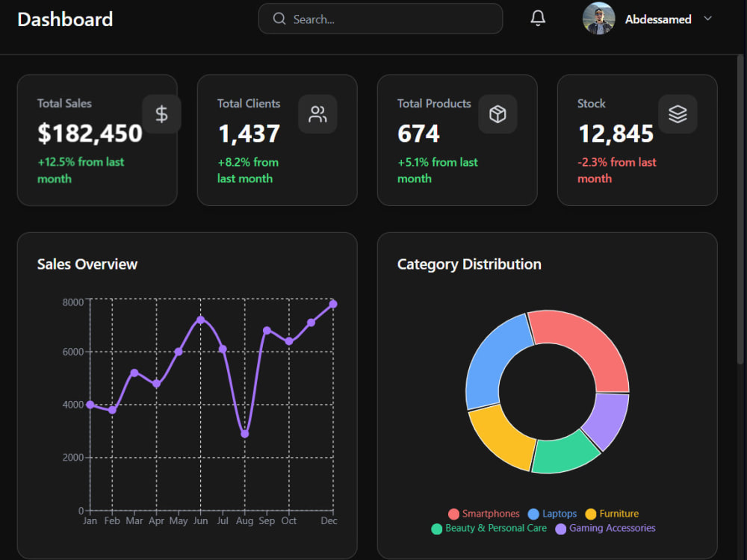
Task: Open Abdessamed's profile avatar
Action: pos(598,19)
